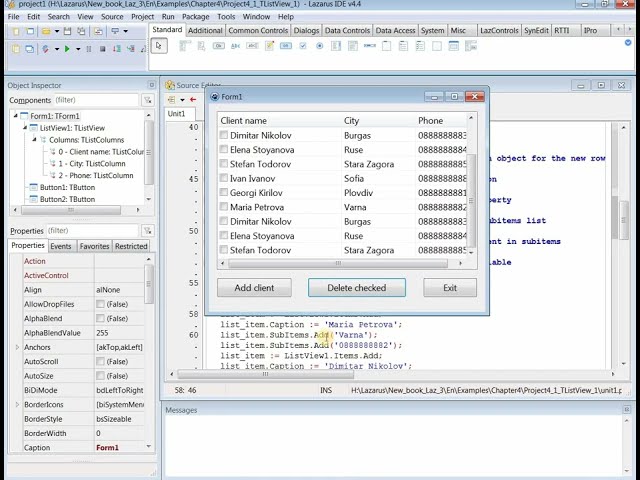
Task: Pick the TScrollBar component icon
Action: coord(370,46)
